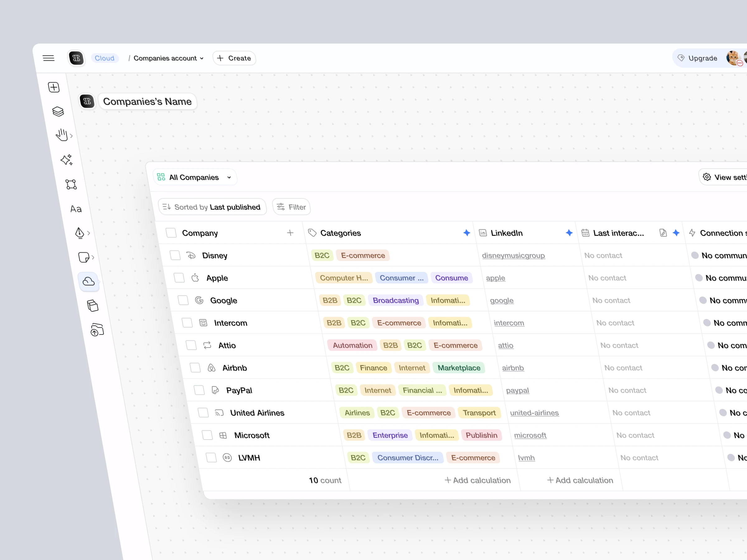Open the united-airlines LinkedIn link
Image resolution: width=747 pixels, height=560 pixels.
[x=534, y=413]
